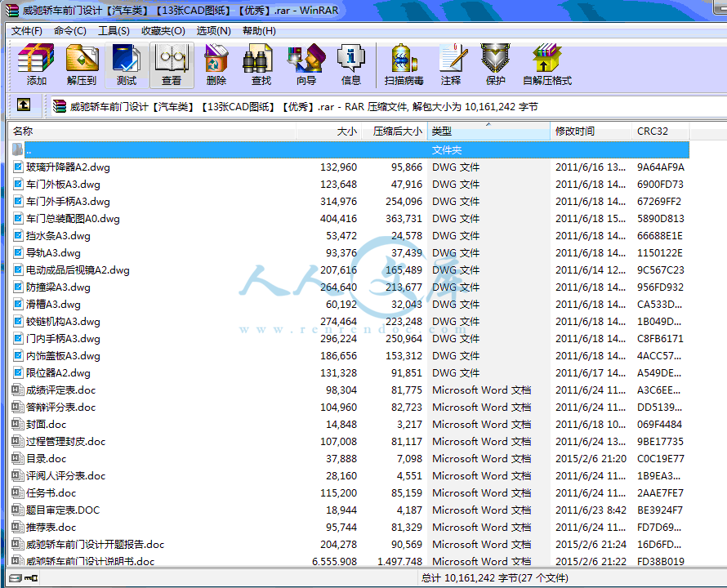
Task: Open the 选项(N) menu
Action: [x=213, y=31]
